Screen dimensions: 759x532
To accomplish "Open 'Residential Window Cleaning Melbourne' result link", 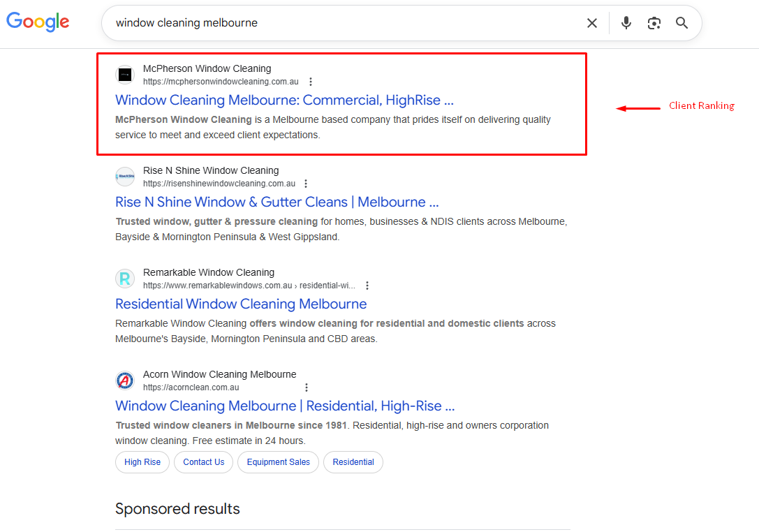I will tap(241, 304).
